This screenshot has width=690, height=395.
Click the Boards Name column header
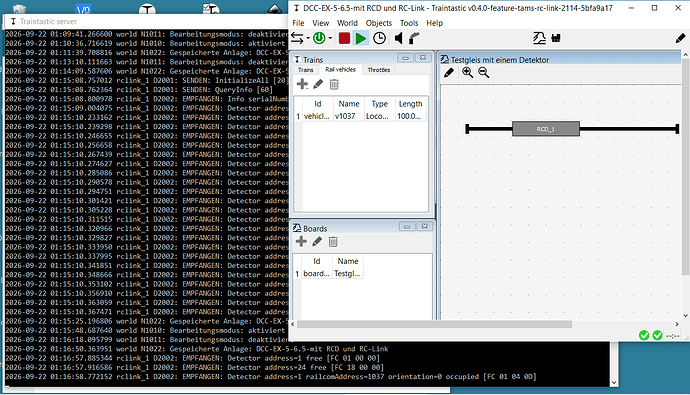coord(348,261)
